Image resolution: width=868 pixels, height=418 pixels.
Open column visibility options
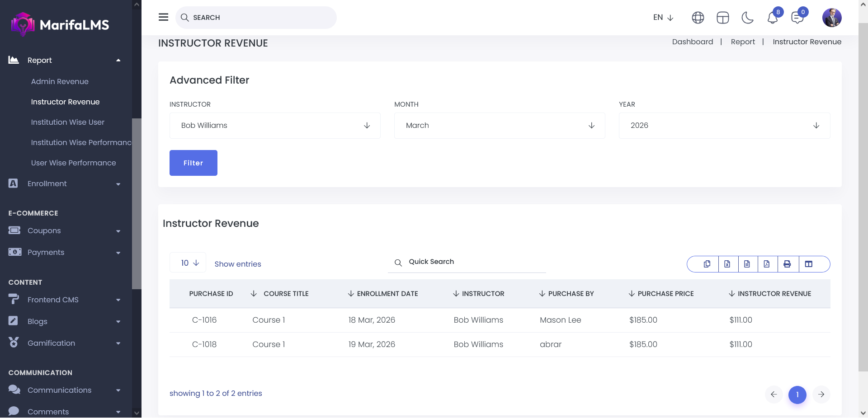[x=809, y=264]
